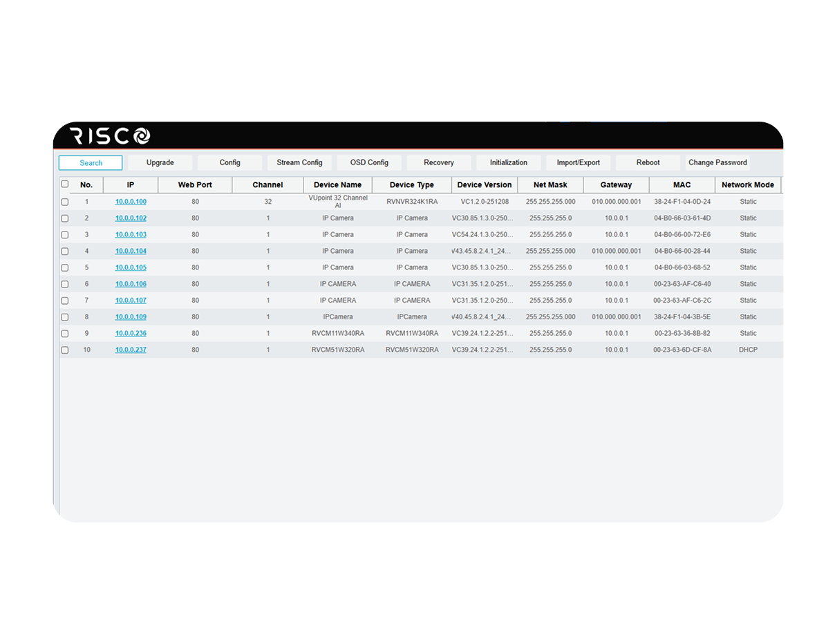Click Change Password button
Viewport: 835px width, 644px height.
(717, 163)
